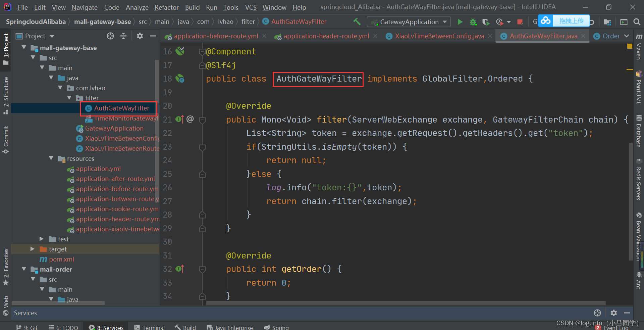Open the Redis Servers tool window
This screenshot has height=330, width=644.
tap(639, 179)
